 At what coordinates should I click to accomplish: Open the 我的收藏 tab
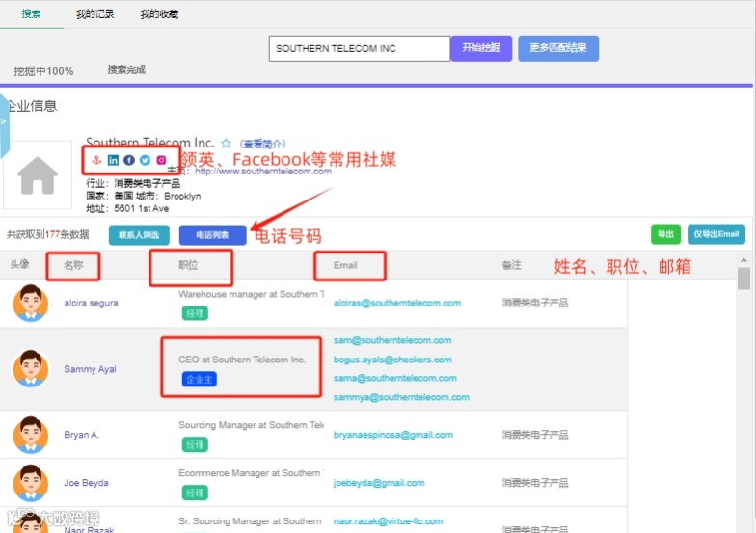pyautogui.click(x=159, y=13)
